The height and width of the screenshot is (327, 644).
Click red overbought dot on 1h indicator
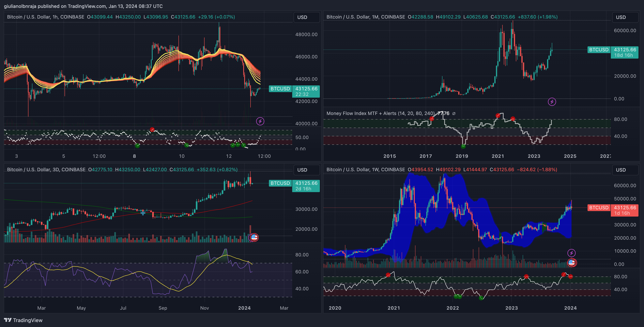[x=152, y=129]
